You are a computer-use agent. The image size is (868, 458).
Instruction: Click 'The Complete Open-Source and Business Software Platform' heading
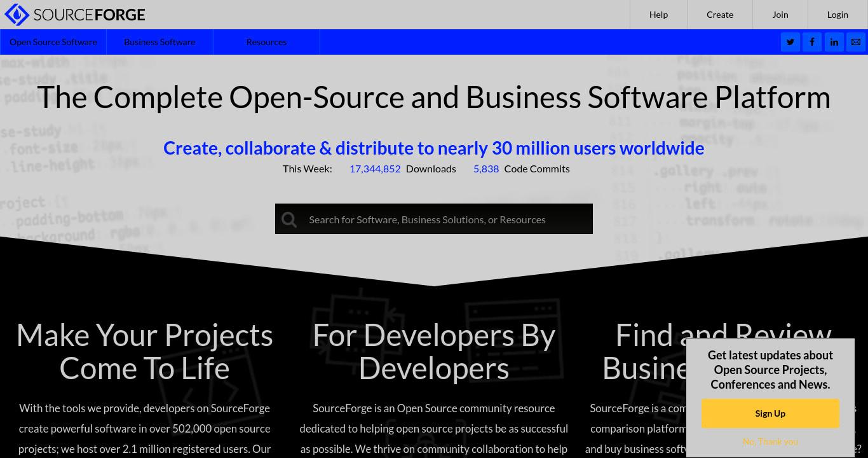434,97
